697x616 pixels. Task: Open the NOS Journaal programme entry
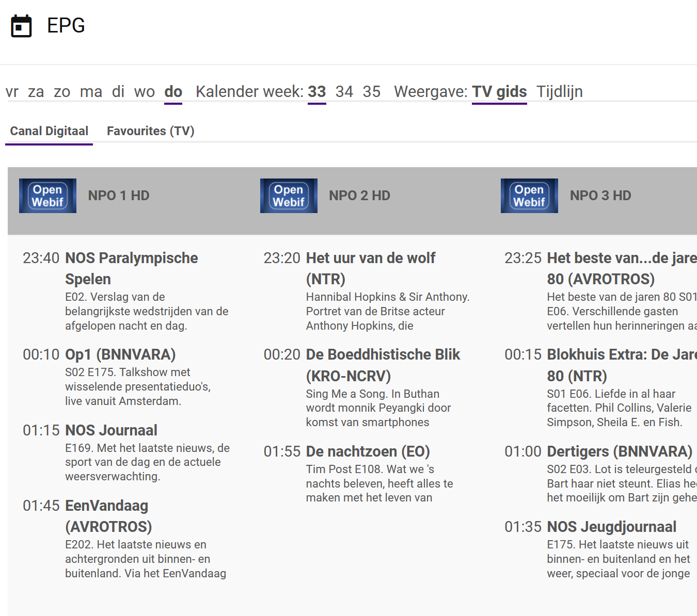[x=111, y=430]
